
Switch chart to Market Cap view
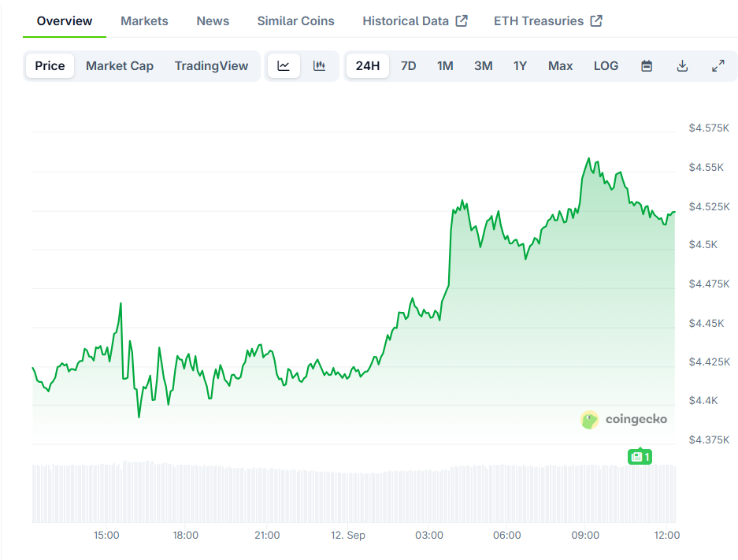click(119, 65)
